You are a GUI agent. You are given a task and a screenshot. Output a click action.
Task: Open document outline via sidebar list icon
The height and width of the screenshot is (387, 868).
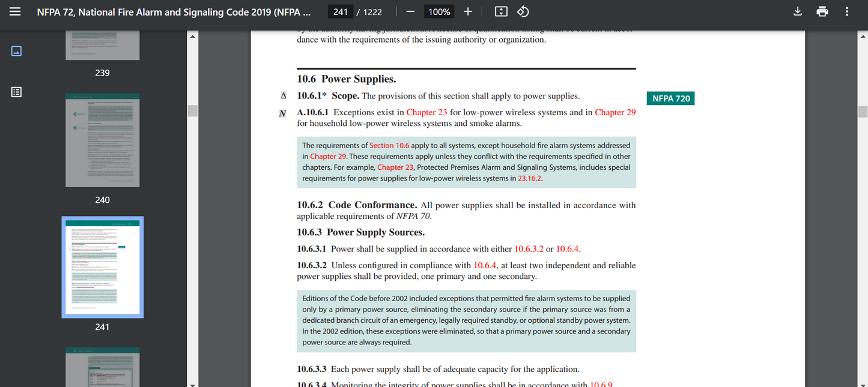16,91
